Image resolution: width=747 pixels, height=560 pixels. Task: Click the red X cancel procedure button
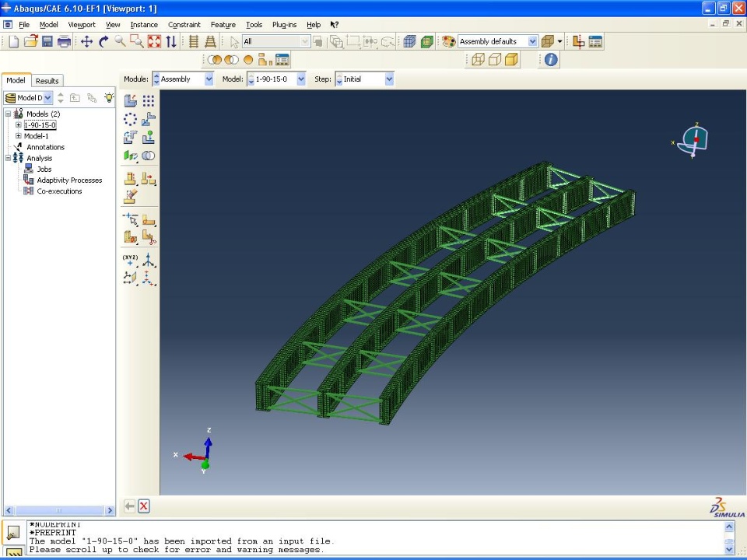pyautogui.click(x=143, y=506)
